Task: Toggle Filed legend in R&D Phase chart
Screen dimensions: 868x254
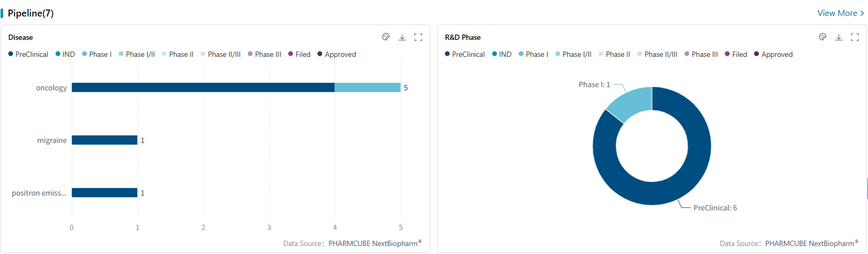Action: [736, 54]
